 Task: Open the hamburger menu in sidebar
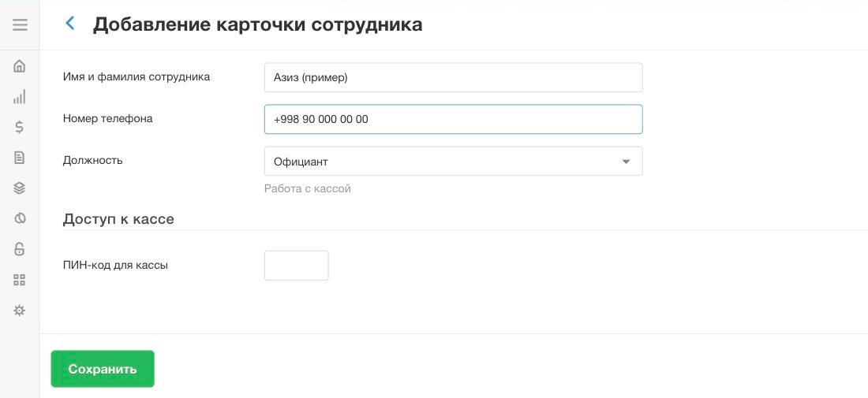[20, 25]
